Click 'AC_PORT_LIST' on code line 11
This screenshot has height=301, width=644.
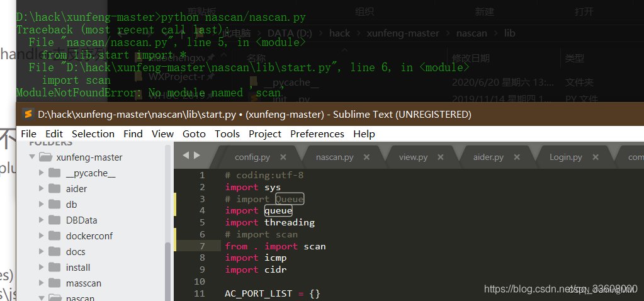click(x=258, y=293)
